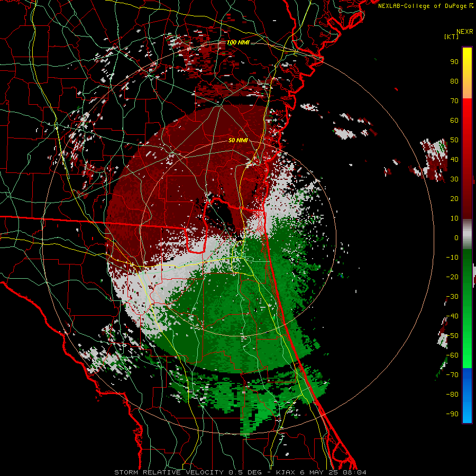
Task: Click the blue bottom segment of color bar
Action: [x=467, y=396]
